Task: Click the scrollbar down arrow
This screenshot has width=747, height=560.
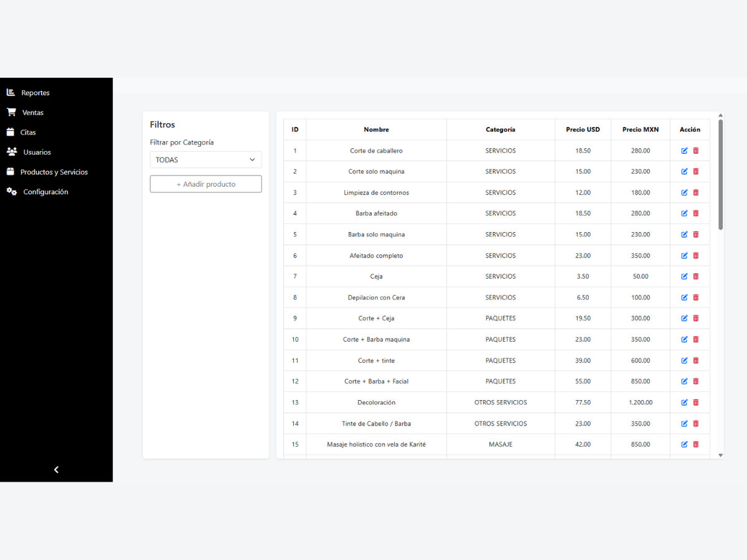Action: [x=721, y=455]
